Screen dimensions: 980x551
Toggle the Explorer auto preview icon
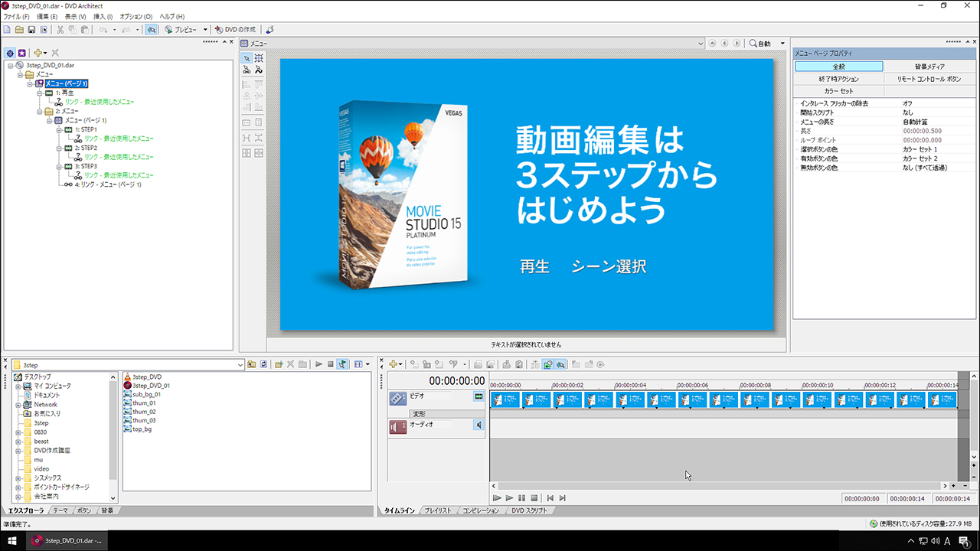point(342,364)
